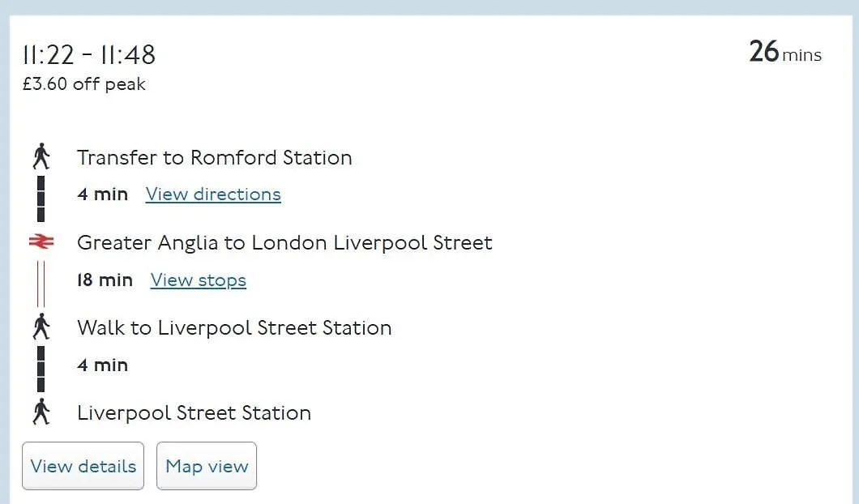Click thick black walk segment above final destination
The width and height of the screenshot is (859, 504).
tap(41, 369)
